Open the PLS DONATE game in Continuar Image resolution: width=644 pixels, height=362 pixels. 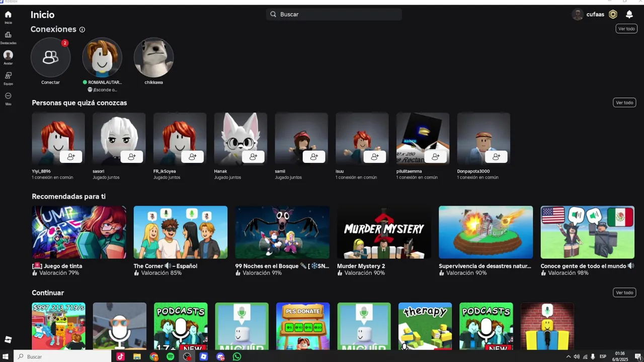[303, 326]
